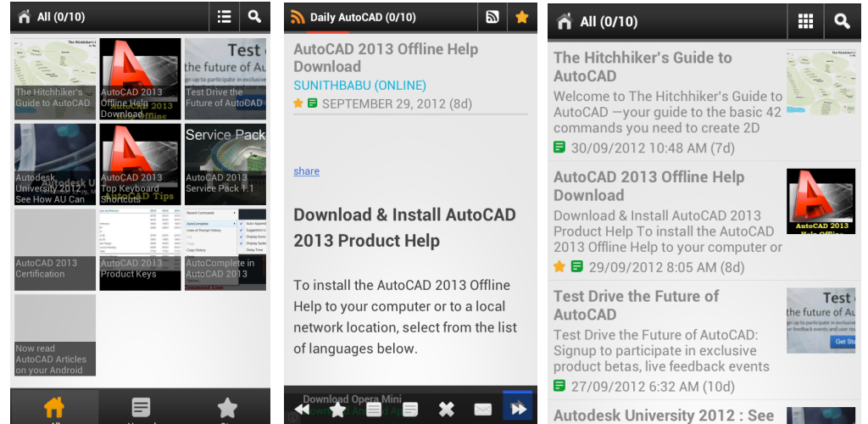This screenshot has height=424, width=868.
Task: Tap the All (0/10) title on grid screen
Action: click(x=61, y=17)
